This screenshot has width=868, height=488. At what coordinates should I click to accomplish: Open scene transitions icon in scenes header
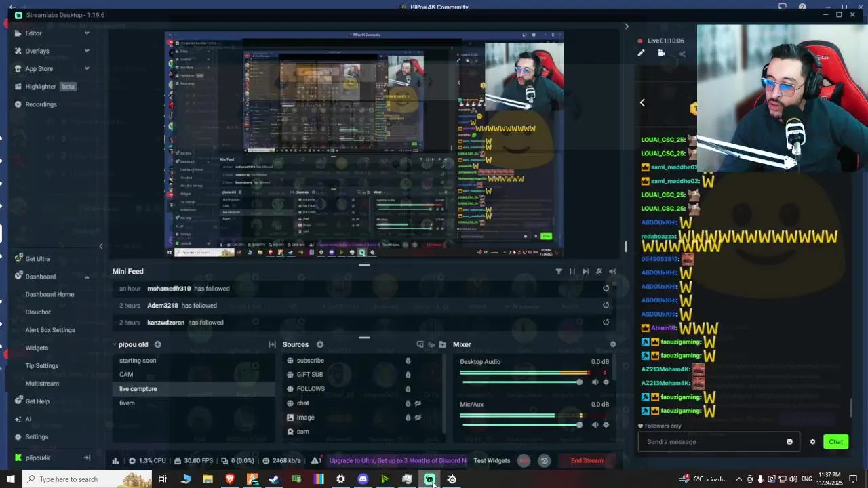[272, 344]
